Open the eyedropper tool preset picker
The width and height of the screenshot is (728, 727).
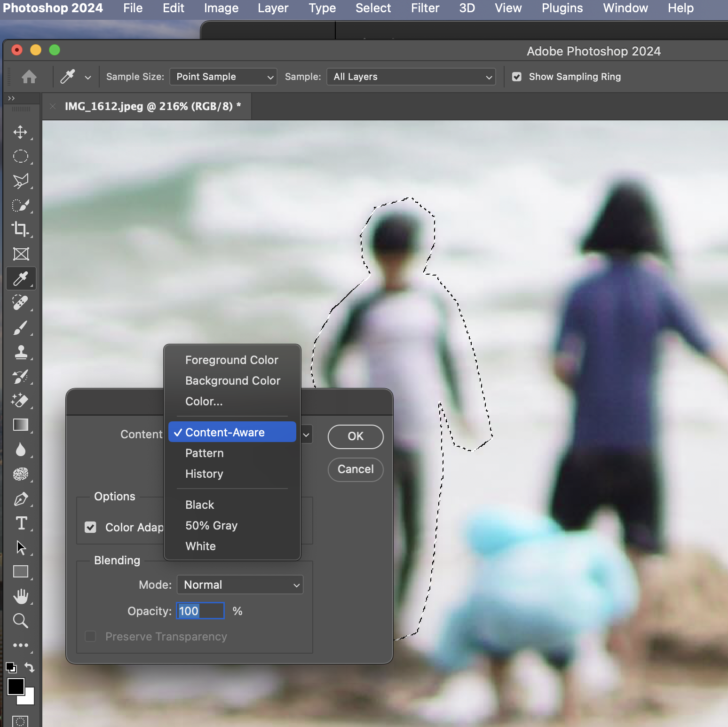87,77
